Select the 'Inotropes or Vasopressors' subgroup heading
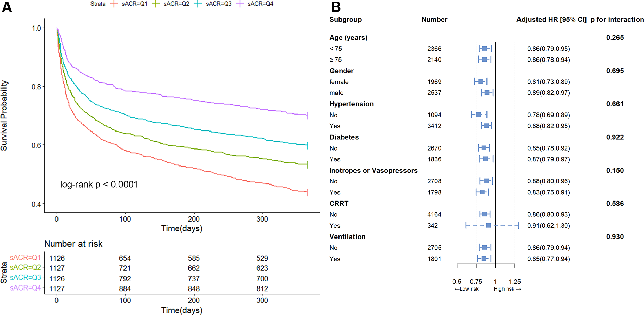Screen dimensions: 644x315 pos(373,171)
